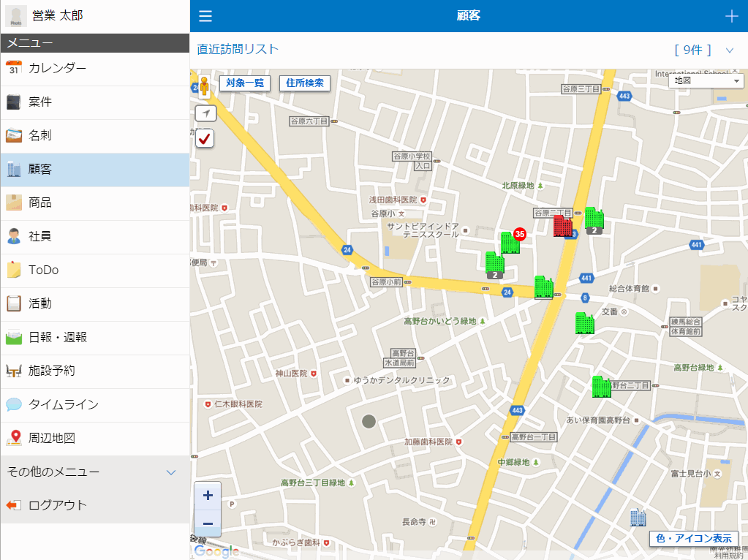Select green building marker at 高野台二丁目
This screenshot has width=748, height=560.
[601, 387]
